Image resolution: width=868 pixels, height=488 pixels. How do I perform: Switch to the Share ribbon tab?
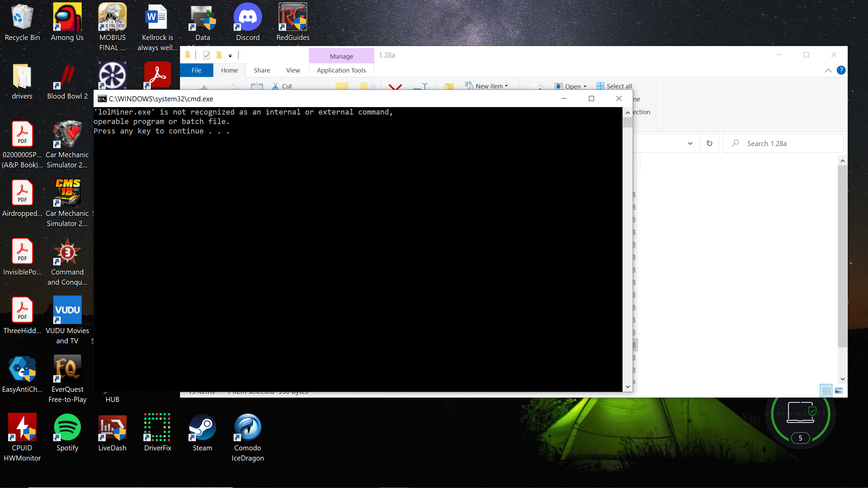(x=262, y=70)
